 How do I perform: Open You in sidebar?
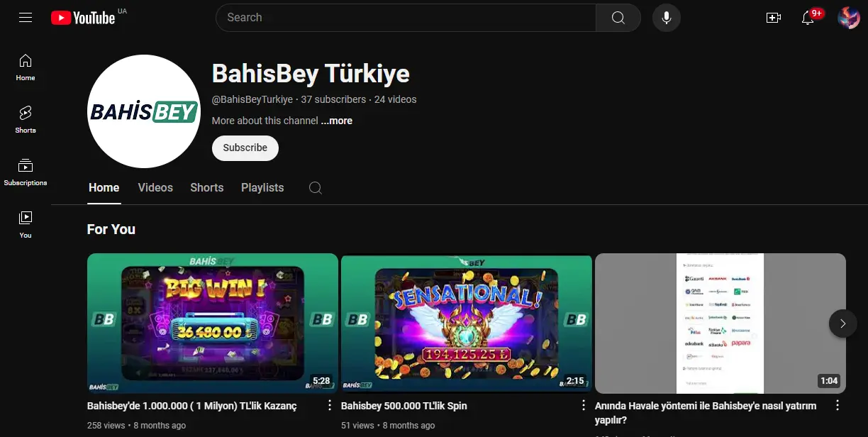tap(26, 225)
